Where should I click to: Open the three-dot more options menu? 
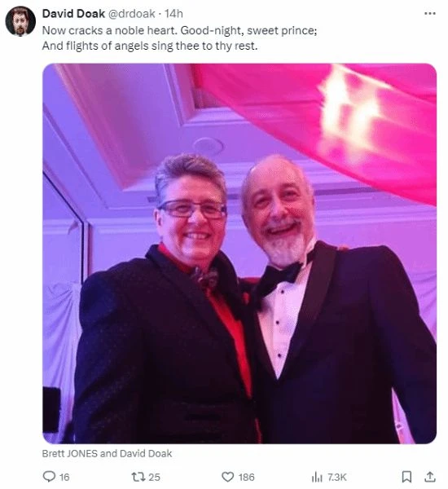tap(430, 13)
